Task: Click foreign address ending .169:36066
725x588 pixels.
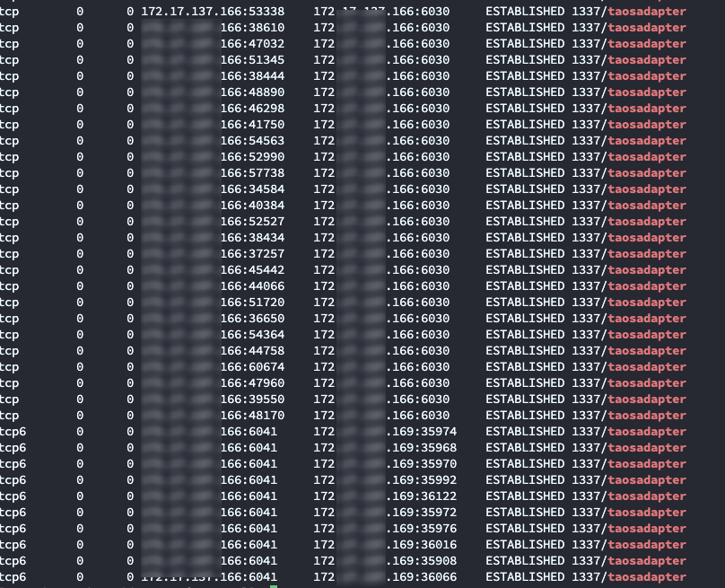Action: coord(421,577)
